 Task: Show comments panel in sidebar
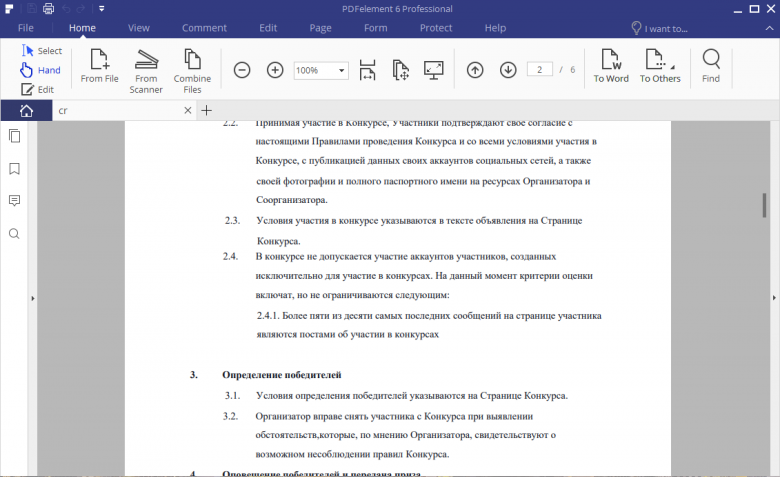(14, 201)
